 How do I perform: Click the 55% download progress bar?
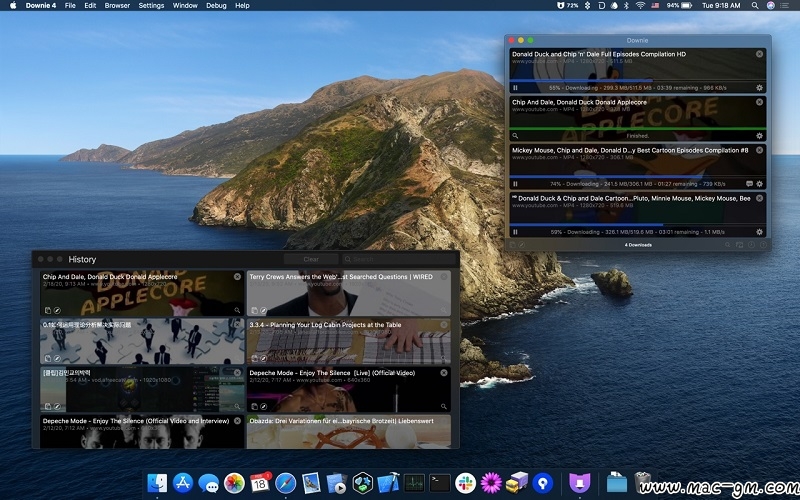pyautogui.click(x=638, y=80)
